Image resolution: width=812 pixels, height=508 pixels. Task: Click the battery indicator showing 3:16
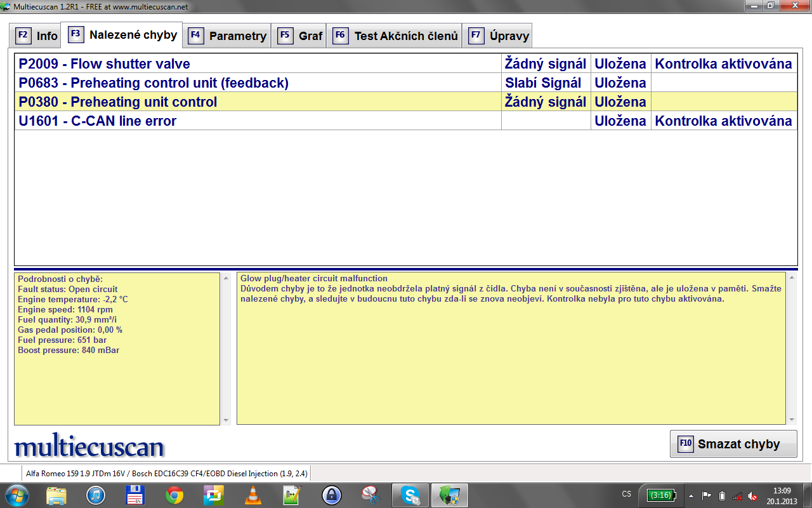(660, 495)
